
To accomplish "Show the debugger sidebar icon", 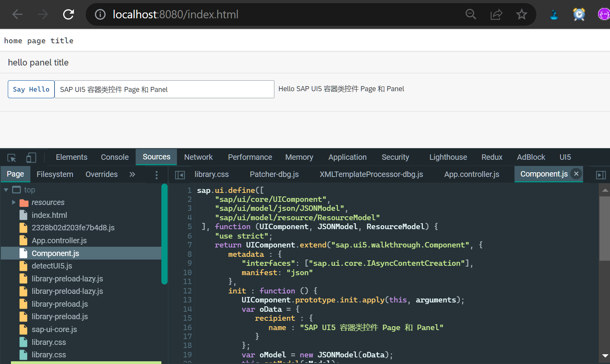I will [x=601, y=175].
